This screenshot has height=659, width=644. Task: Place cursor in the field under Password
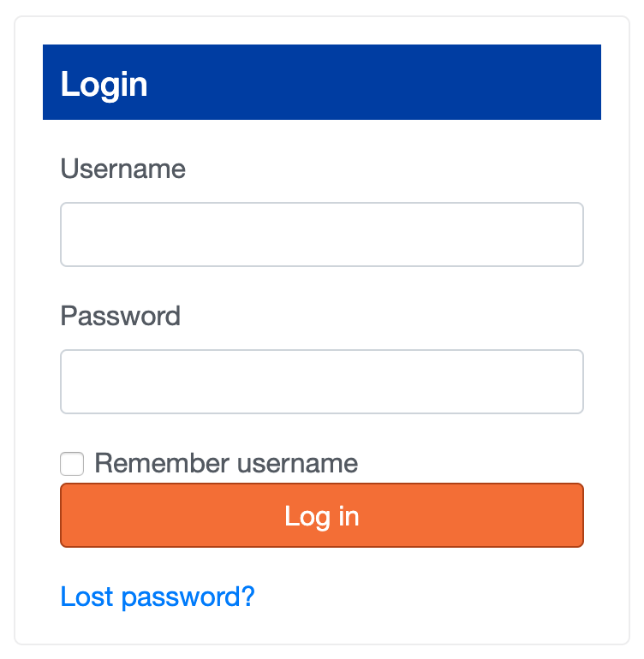coord(321,382)
